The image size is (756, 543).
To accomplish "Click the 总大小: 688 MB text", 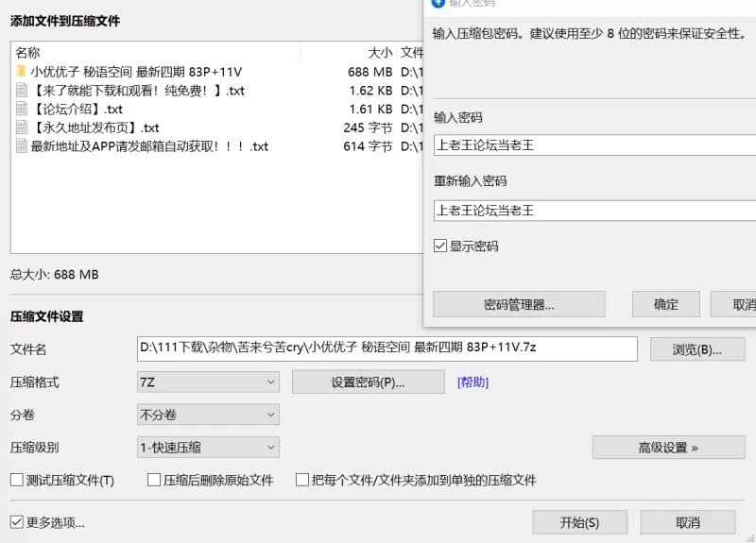I will coord(55,274).
